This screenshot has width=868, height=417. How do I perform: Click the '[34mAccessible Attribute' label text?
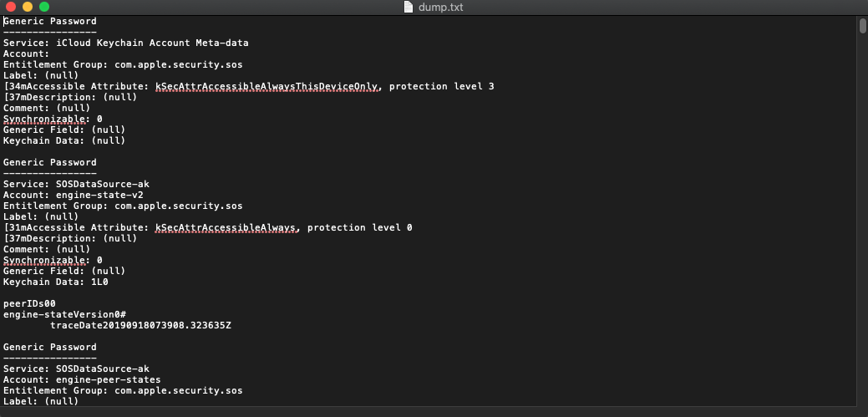75,86
